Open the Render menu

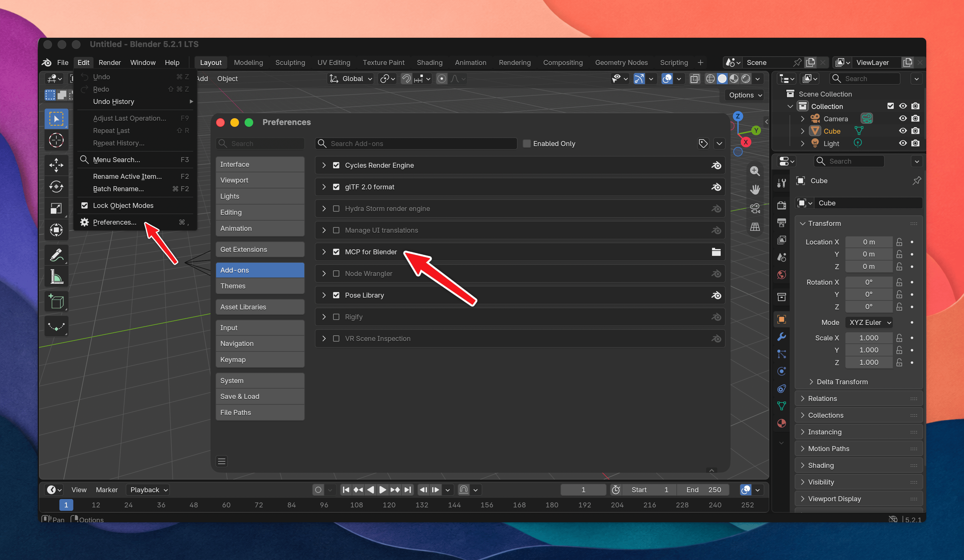(109, 63)
